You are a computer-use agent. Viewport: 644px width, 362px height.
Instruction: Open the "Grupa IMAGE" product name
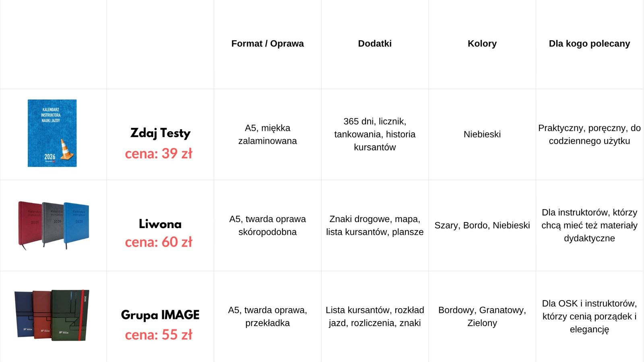[x=160, y=315]
